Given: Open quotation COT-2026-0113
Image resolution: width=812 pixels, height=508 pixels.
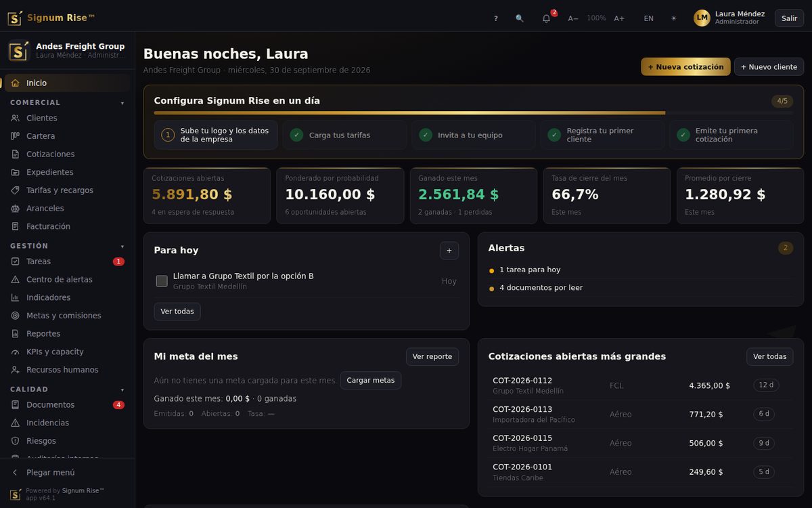Looking at the screenshot, I should (641, 415).
